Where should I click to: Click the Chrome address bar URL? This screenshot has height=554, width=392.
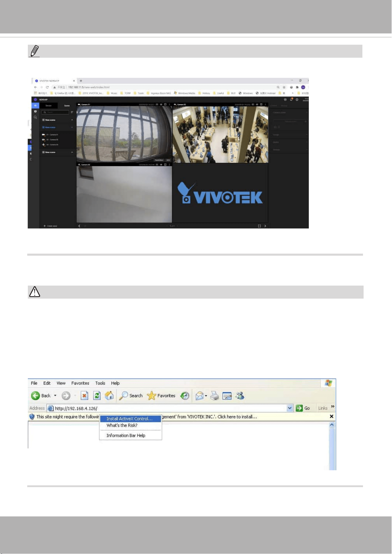pyautogui.click(x=89, y=87)
